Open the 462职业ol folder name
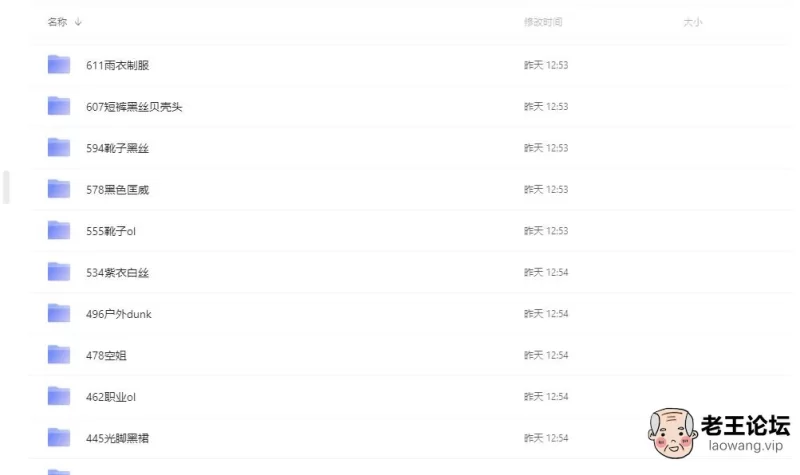This screenshot has width=800, height=475. pos(111,397)
